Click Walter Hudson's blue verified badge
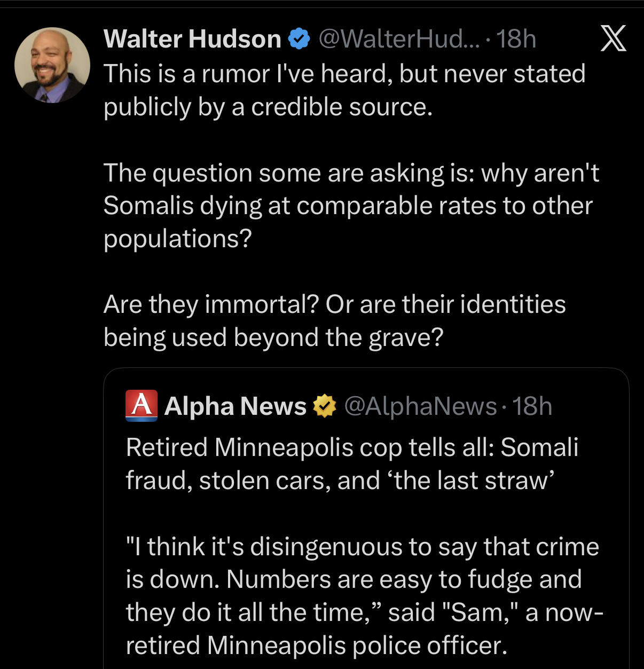Image resolution: width=644 pixels, height=669 pixels. pos(299,39)
